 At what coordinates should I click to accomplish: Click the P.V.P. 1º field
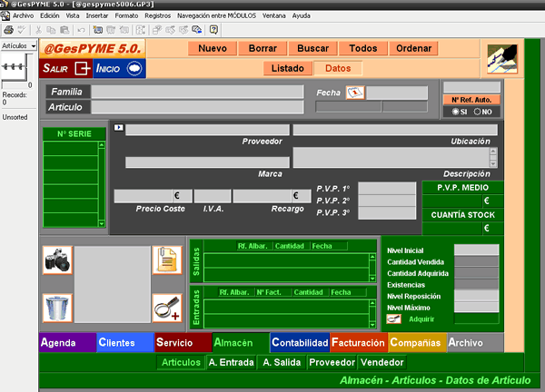387,189
